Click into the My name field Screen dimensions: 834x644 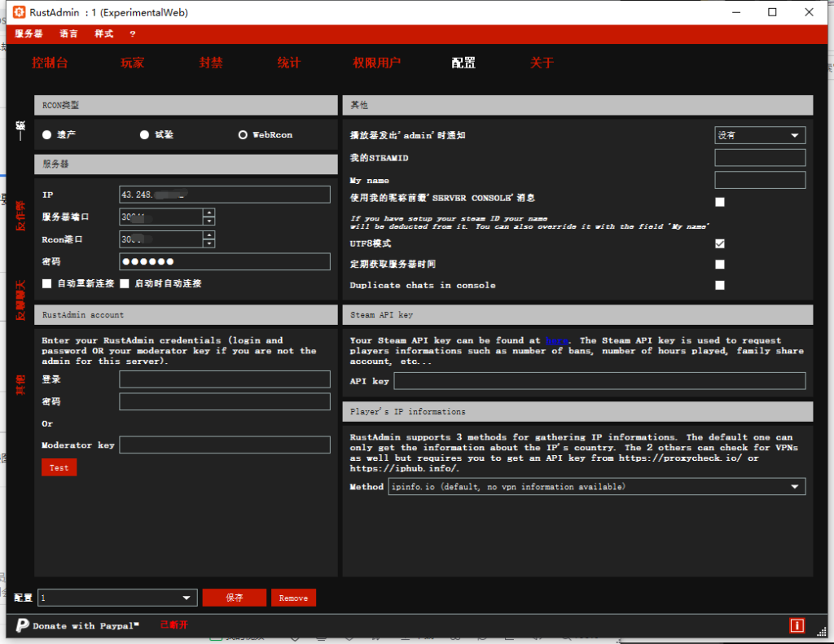[760, 180]
